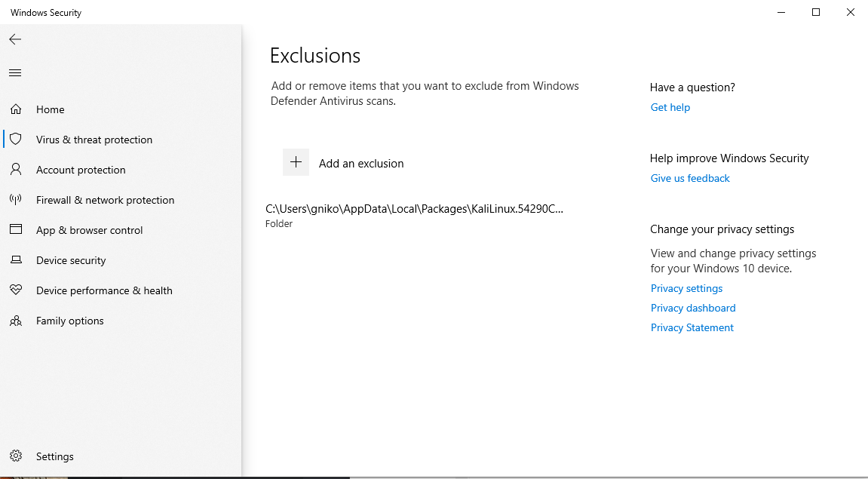
Task: Click the Device performance heart icon
Action: (x=16, y=290)
